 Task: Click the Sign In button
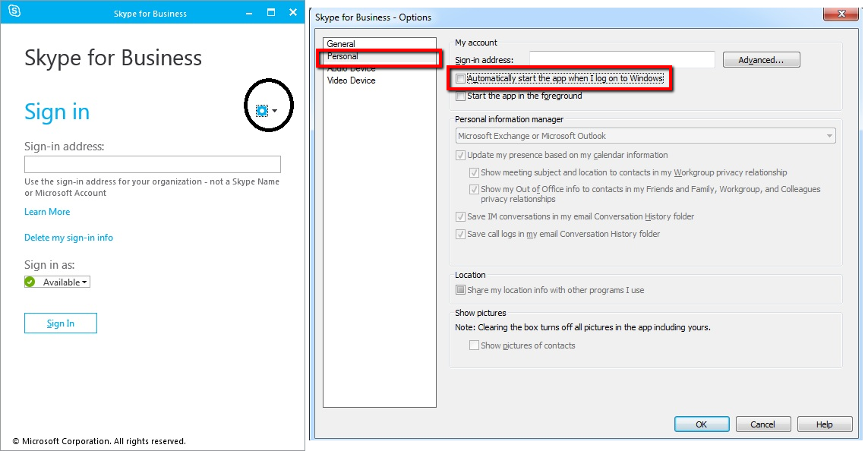(x=60, y=323)
